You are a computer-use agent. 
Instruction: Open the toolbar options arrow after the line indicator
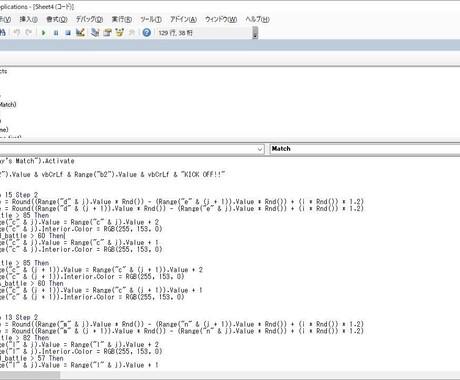pyautogui.click(x=255, y=33)
